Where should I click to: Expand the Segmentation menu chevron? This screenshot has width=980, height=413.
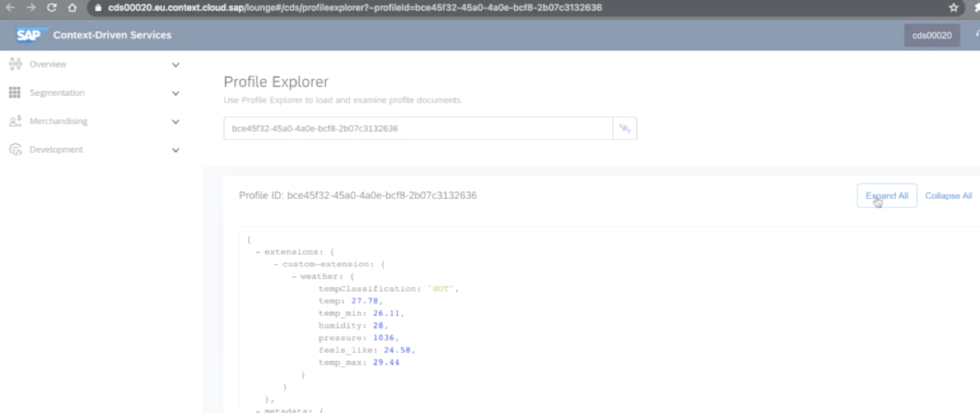[x=176, y=93]
